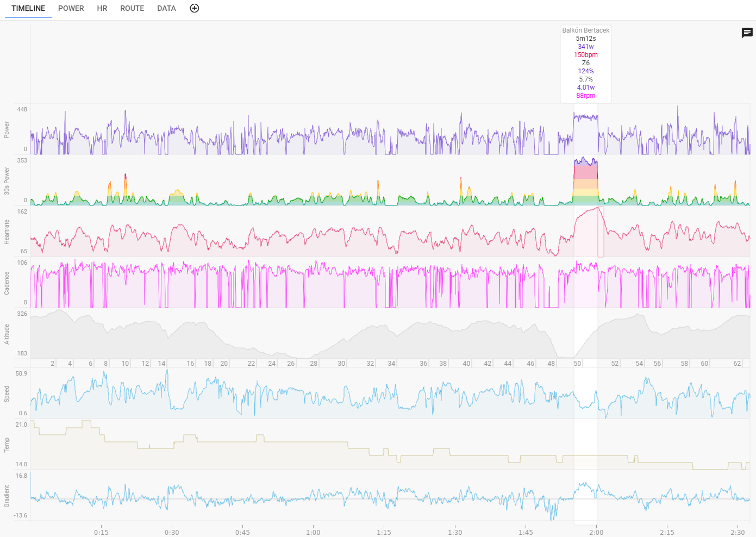756x537 pixels.
Task: Click the Speed chart axis label
Action: click(7, 394)
